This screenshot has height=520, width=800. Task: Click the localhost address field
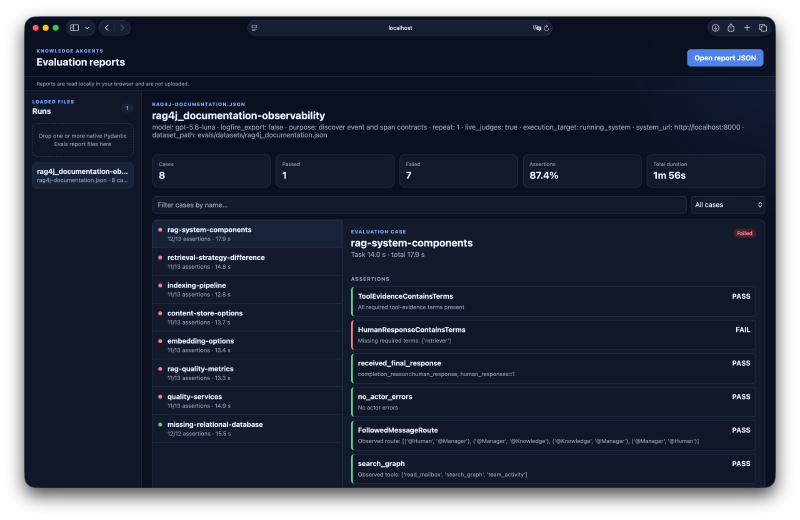[x=400, y=28]
